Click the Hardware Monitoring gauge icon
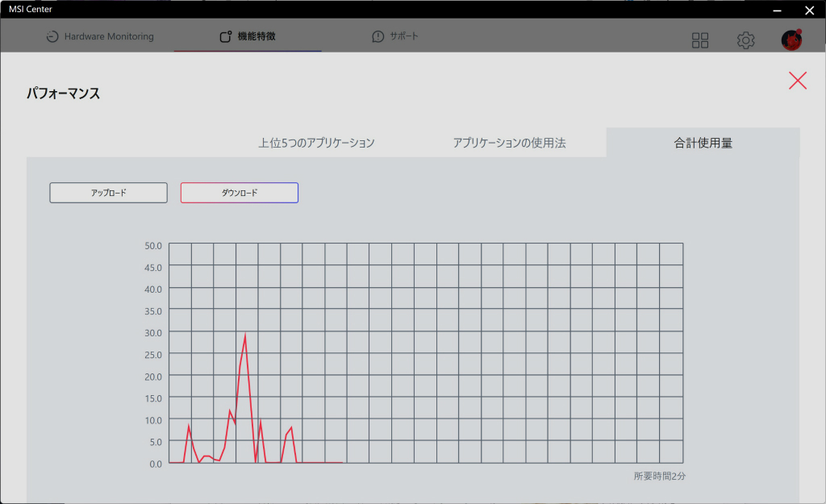The width and height of the screenshot is (826, 504). pyautogui.click(x=52, y=36)
